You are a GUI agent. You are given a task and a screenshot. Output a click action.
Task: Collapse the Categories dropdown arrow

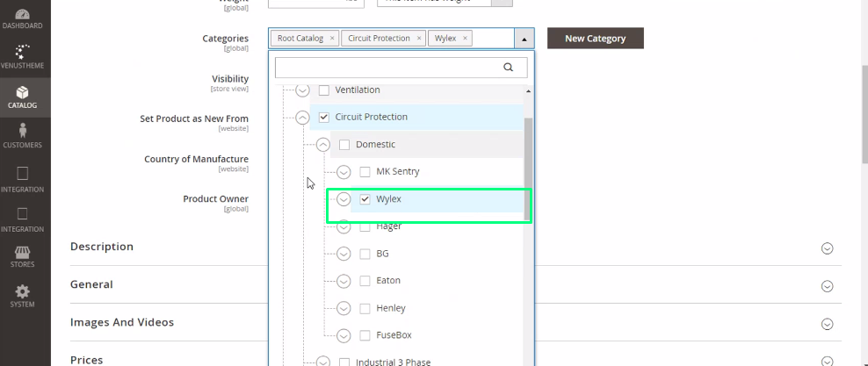pos(524,38)
